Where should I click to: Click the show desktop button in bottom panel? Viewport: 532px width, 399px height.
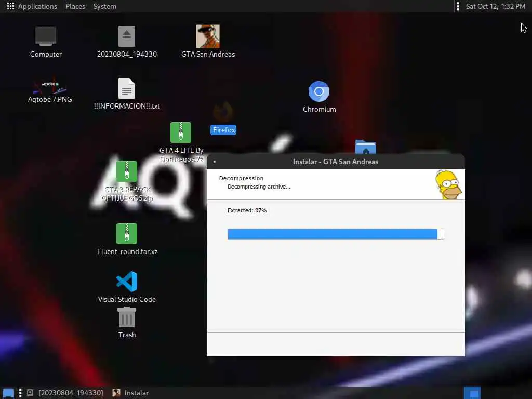[8, 393]
